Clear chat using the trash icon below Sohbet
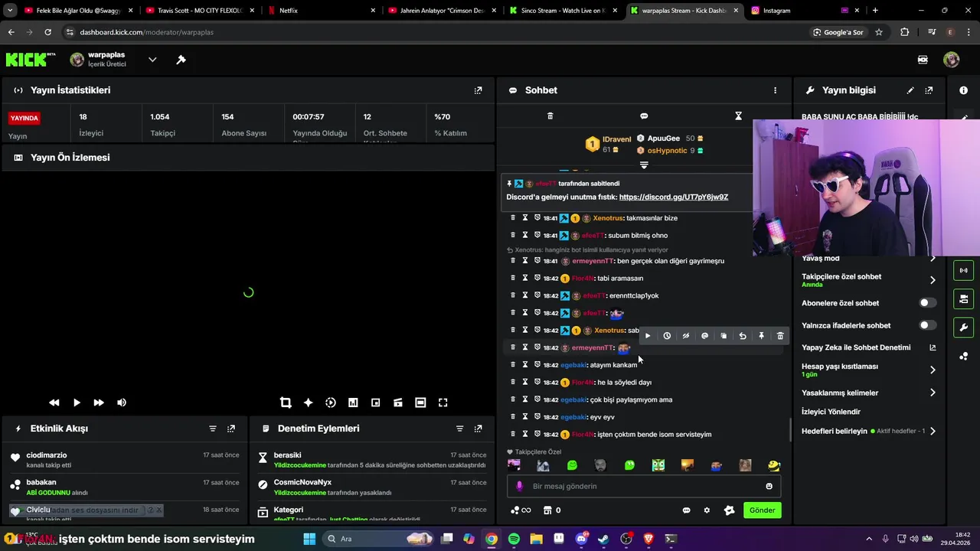The height and width of the screenshot is (551, 980). (x=550, y=116)
